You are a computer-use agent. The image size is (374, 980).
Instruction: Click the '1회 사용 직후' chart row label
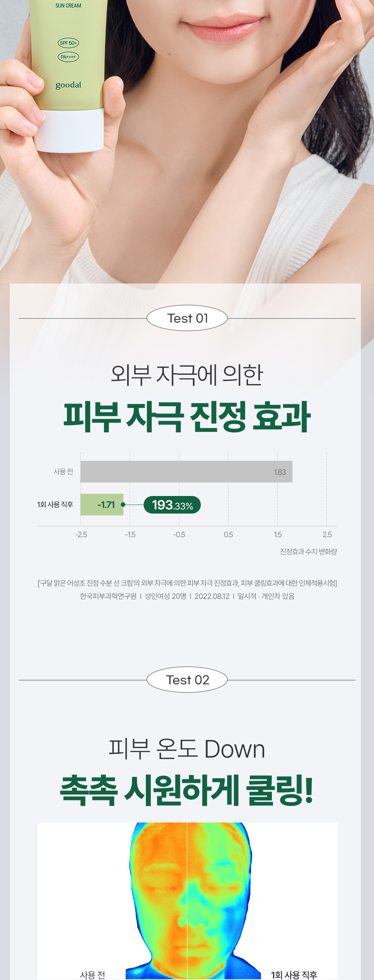55,505
